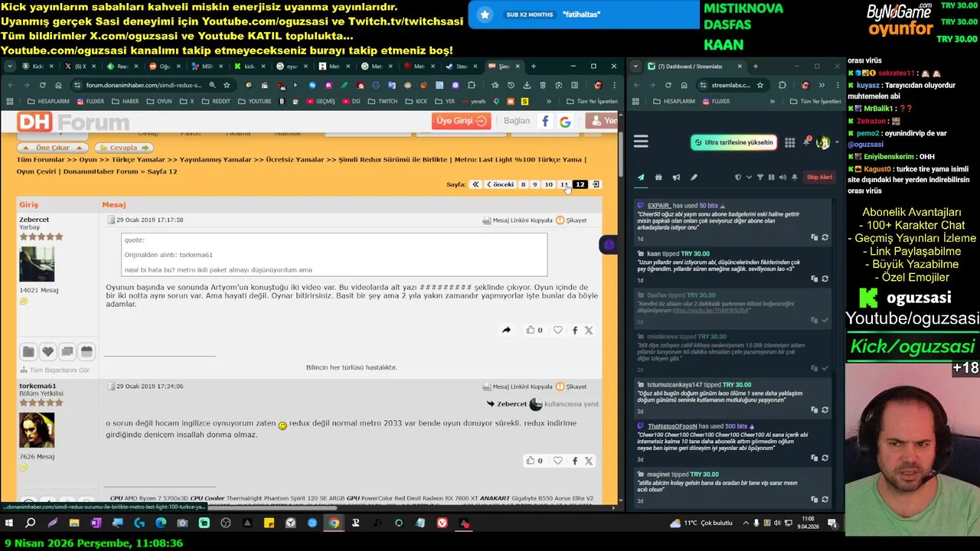Share Zebercet's post on X
This screenshot has height=551, width=980.
coord(589,331)
